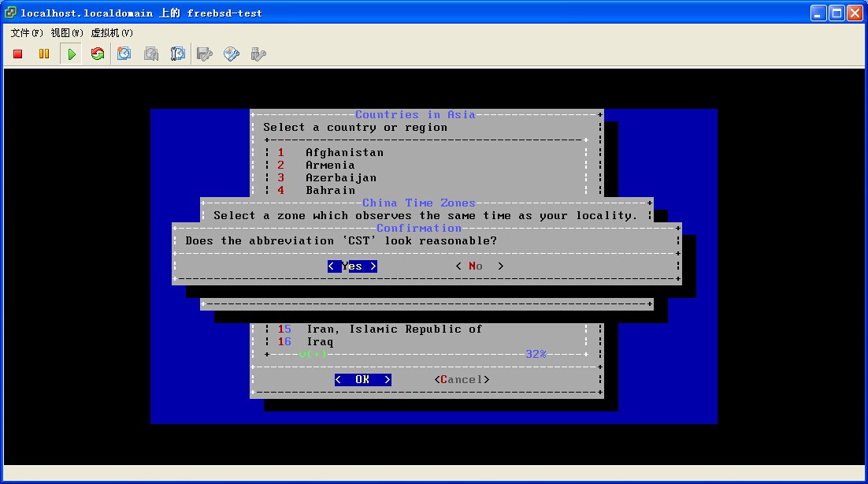The width and height of the screenshot is (868, 484).
Task: Click the floppy drive connection icon
Action: (x=205, y=54)
